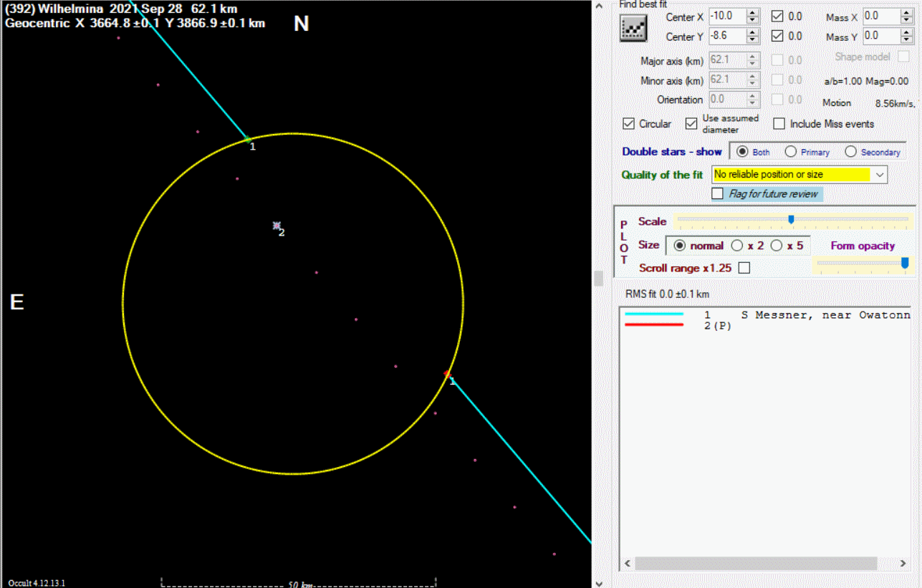The width and height of the screenshot is (922, 588).
Task: Uncheck the Center Y fit checkbox
Action: coord(777,36)
